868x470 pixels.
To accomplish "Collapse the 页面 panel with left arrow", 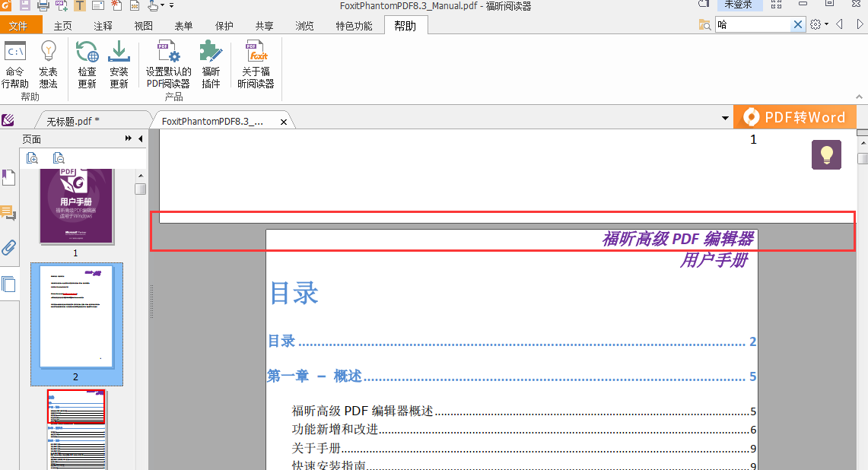I will pos(141,138).
